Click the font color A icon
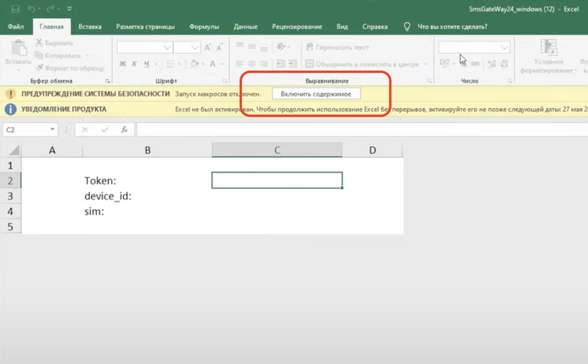The image size is (588, 364). pos(213,64)
